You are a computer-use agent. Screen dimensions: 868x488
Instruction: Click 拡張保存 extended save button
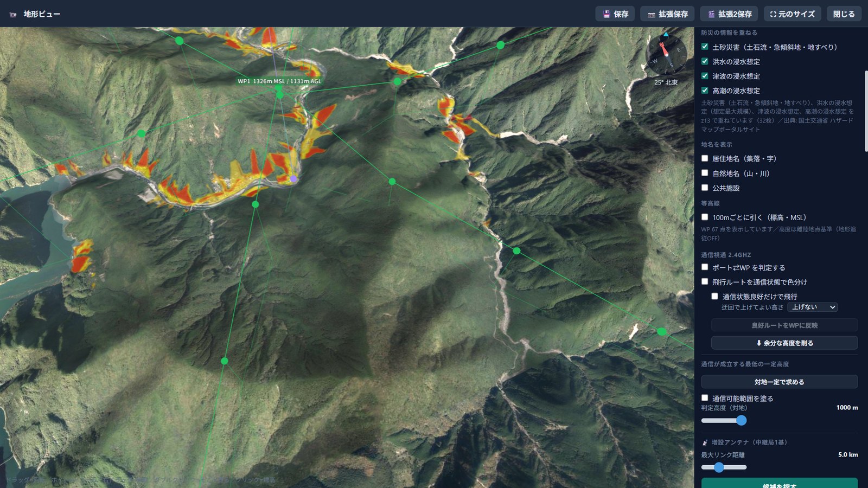[667, 14]
